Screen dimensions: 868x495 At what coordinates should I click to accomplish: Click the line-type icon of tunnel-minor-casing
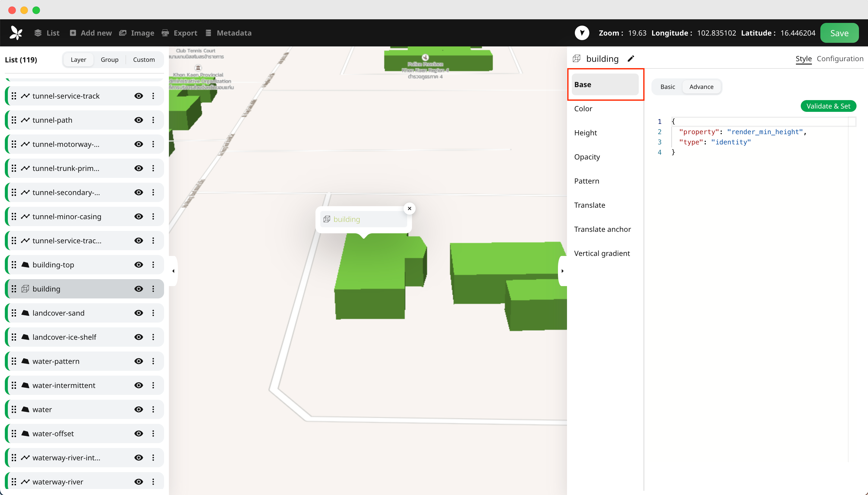25,216
